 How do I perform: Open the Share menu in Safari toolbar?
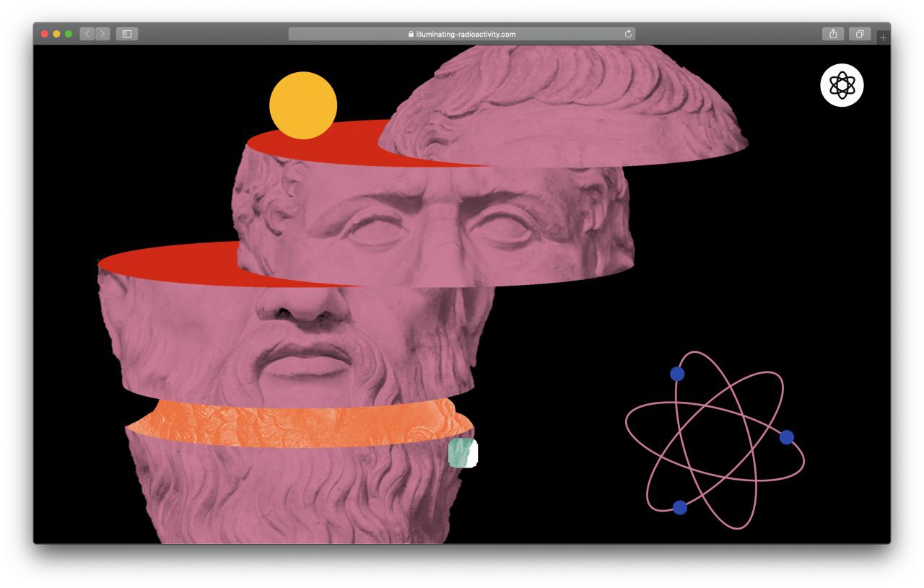(833, 34)
